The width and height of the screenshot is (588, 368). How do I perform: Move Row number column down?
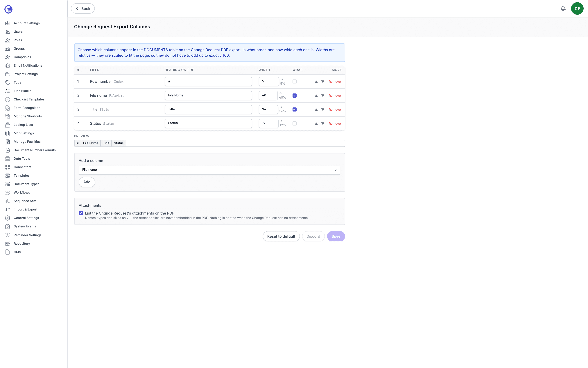click(x=323, y=82)
